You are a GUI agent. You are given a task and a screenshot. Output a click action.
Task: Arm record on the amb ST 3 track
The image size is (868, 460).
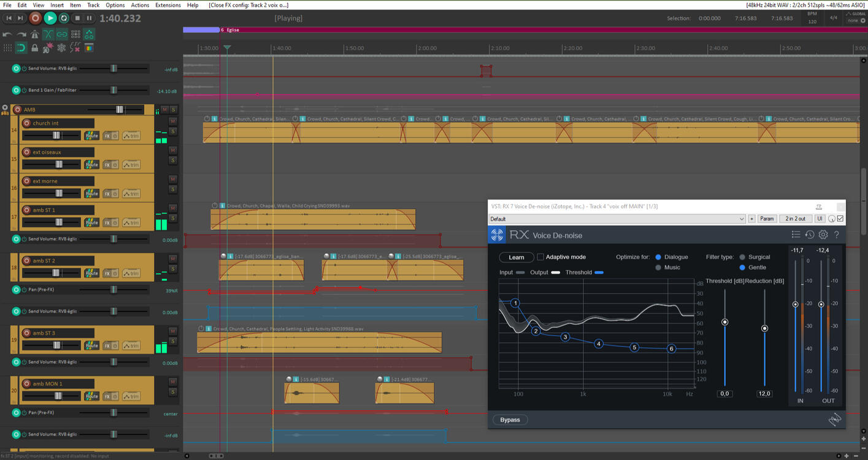(26, 333)
